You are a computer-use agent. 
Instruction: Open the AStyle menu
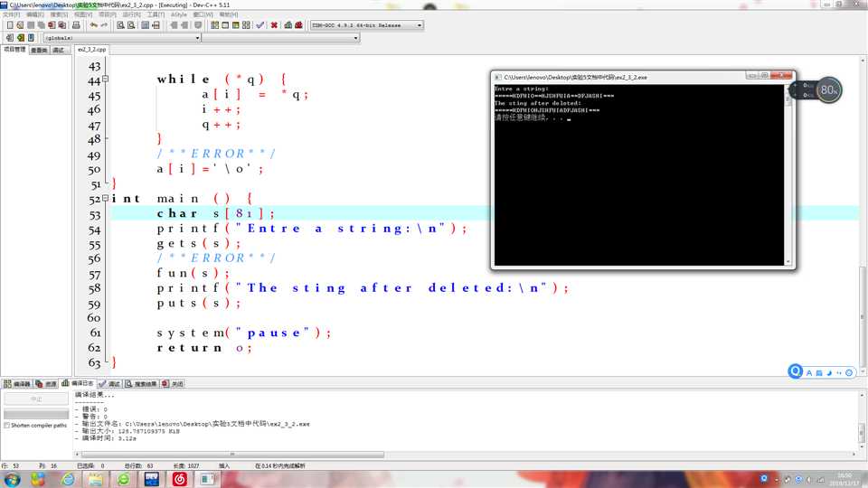[179, 14]
